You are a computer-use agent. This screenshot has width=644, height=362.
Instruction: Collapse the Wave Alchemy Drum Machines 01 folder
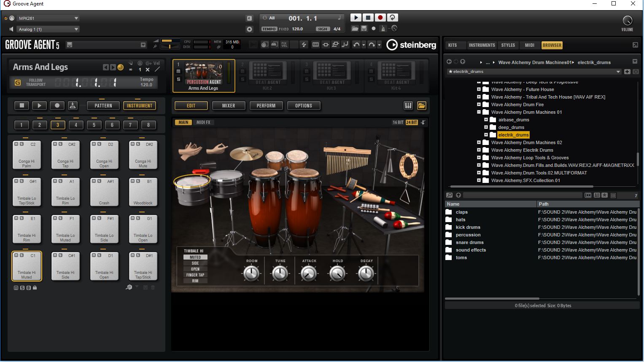click(479, 112)
